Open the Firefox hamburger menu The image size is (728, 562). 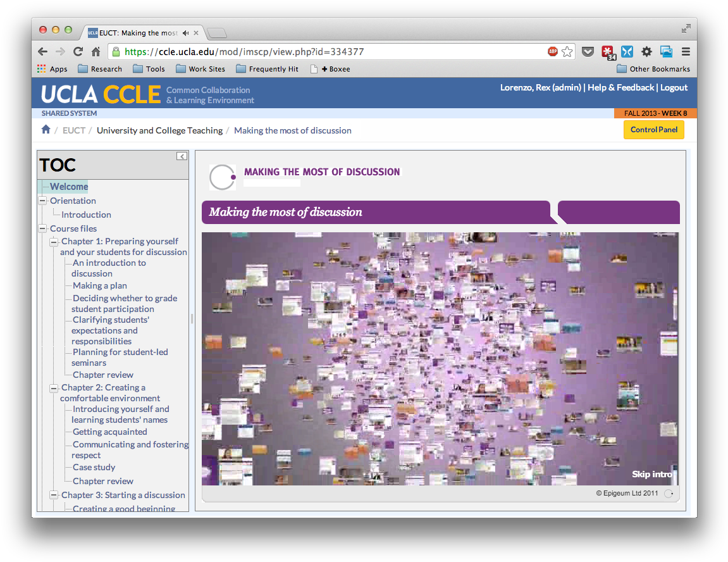click(x=686, y=52)
